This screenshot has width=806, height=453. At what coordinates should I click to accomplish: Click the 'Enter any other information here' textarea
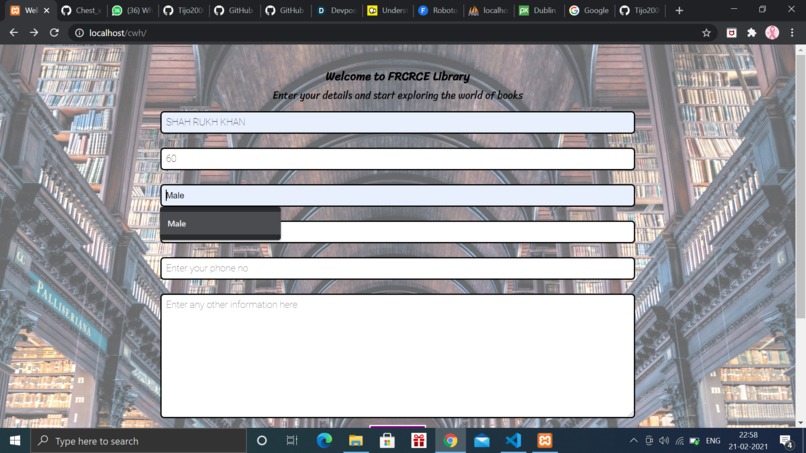click(397, 356)
